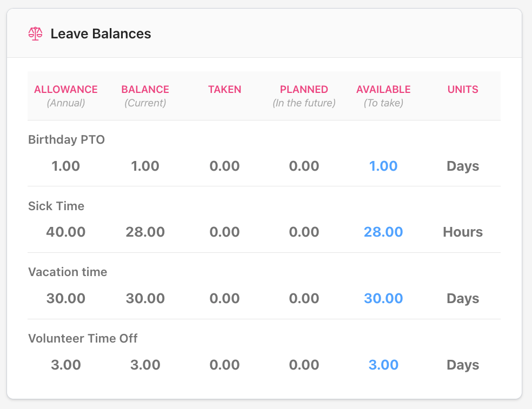Click the Available column header
Viewport: 532px width, 409px height.
[x=383, y=90]
